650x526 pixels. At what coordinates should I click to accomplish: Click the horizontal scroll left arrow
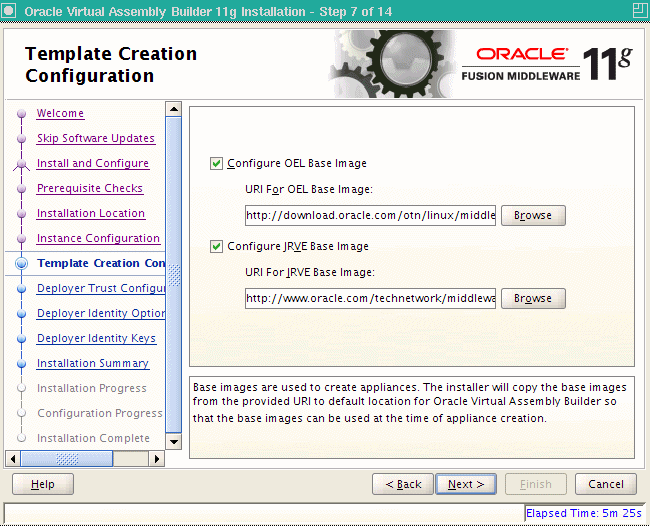pyautogui.click(x=13, y=459)
